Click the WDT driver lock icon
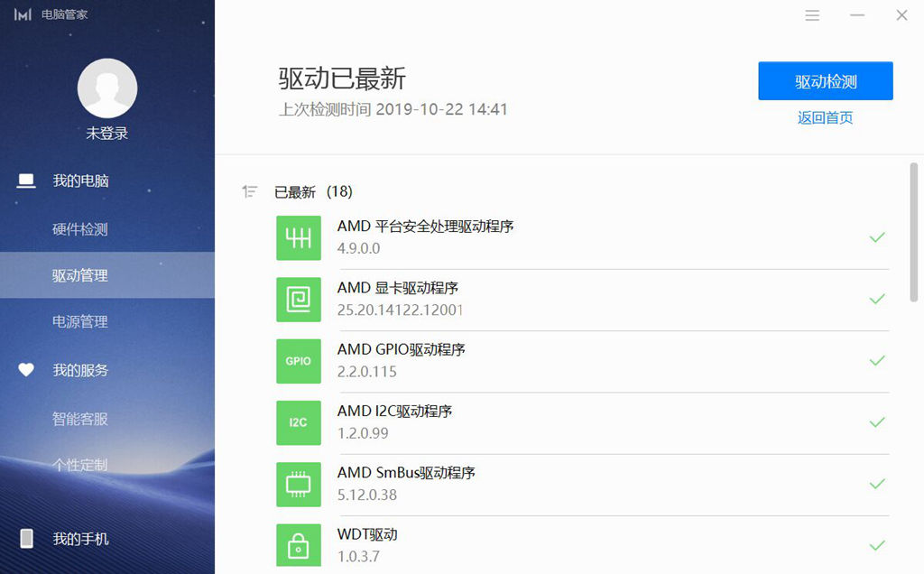 (299, 545)
